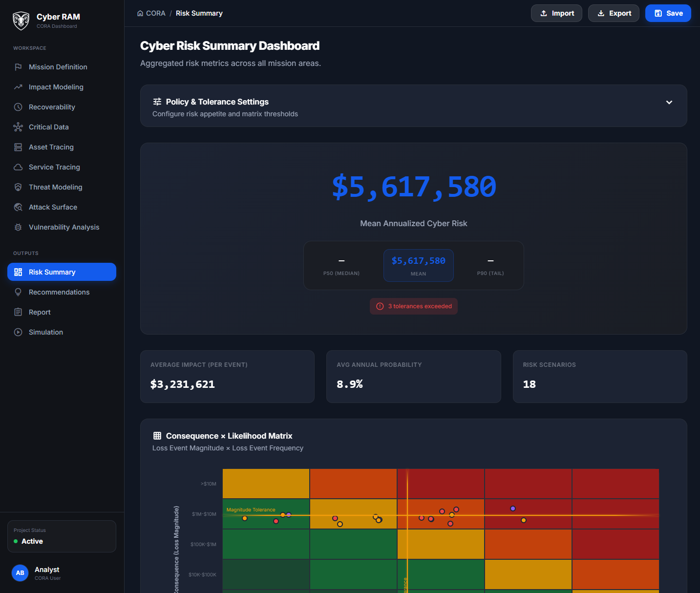
Task: Click the tolerances exceeded warning badge
Action: (413, 306)
